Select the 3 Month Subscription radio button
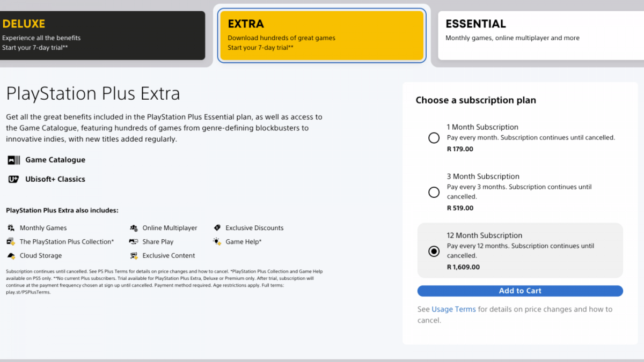644x362 pixels. pos(434,192)
